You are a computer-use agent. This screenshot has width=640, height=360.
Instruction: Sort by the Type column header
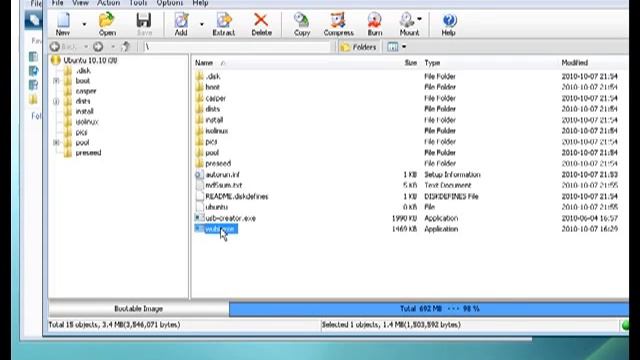432,63
